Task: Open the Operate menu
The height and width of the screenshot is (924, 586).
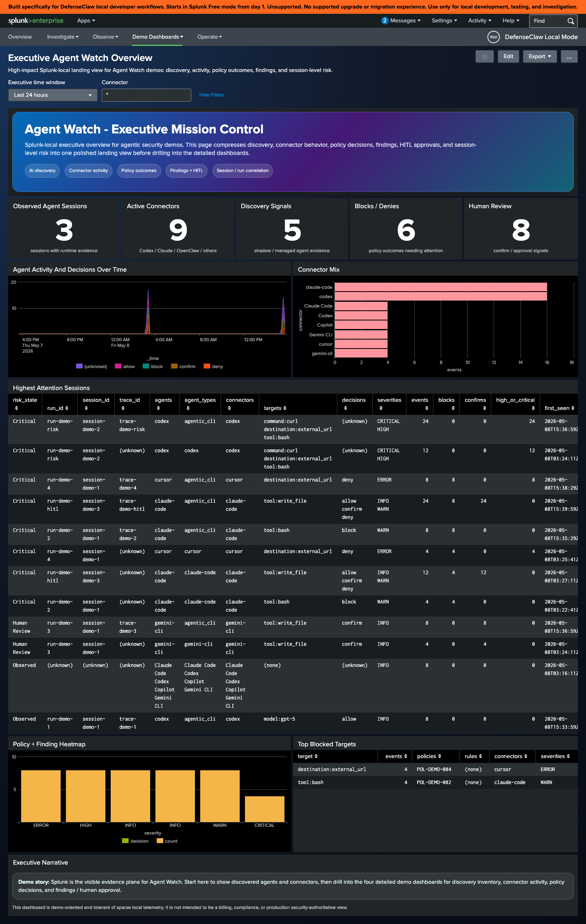Action: point(210,37)
